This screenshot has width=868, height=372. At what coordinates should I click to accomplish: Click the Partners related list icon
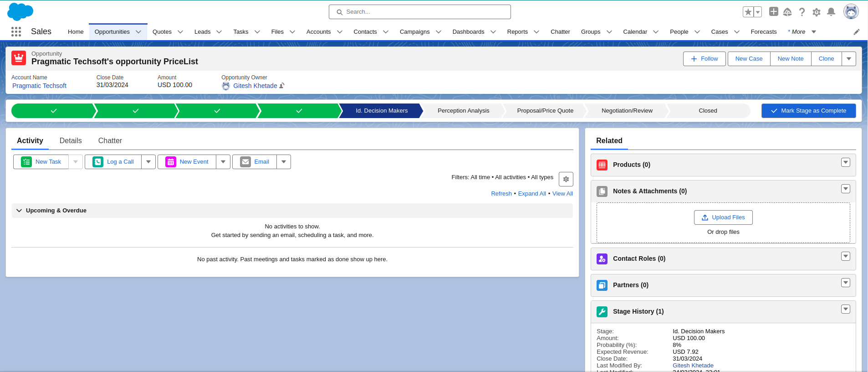[x=602, y=285]
